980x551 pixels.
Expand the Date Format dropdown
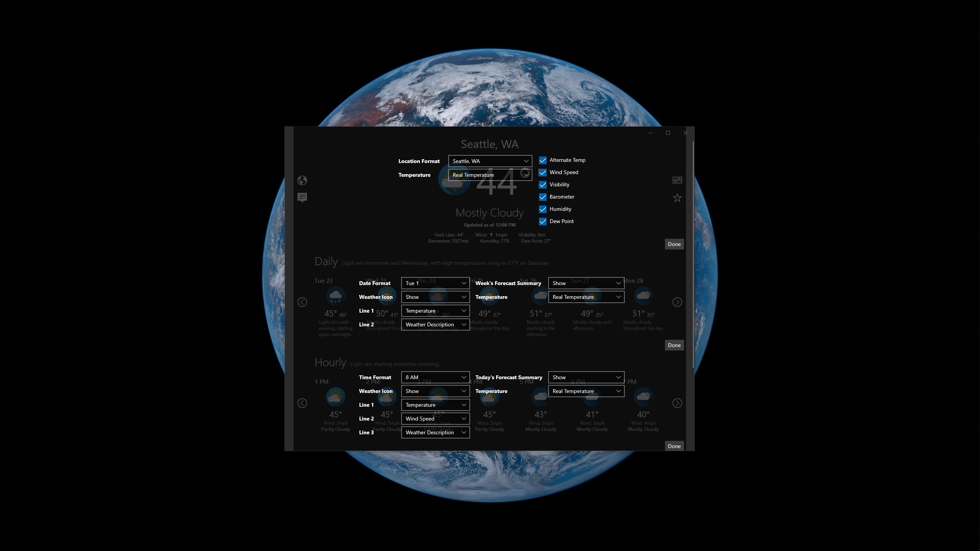point(435,283)
